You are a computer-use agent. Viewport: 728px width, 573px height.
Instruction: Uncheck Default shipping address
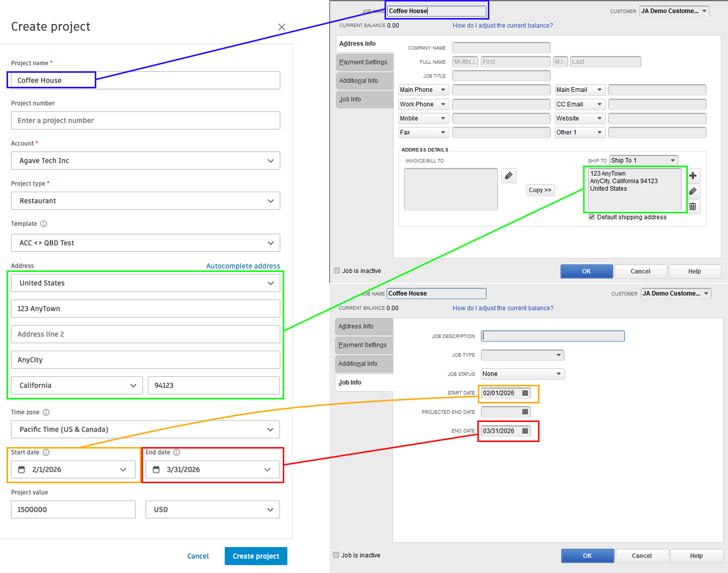[592, 217]
